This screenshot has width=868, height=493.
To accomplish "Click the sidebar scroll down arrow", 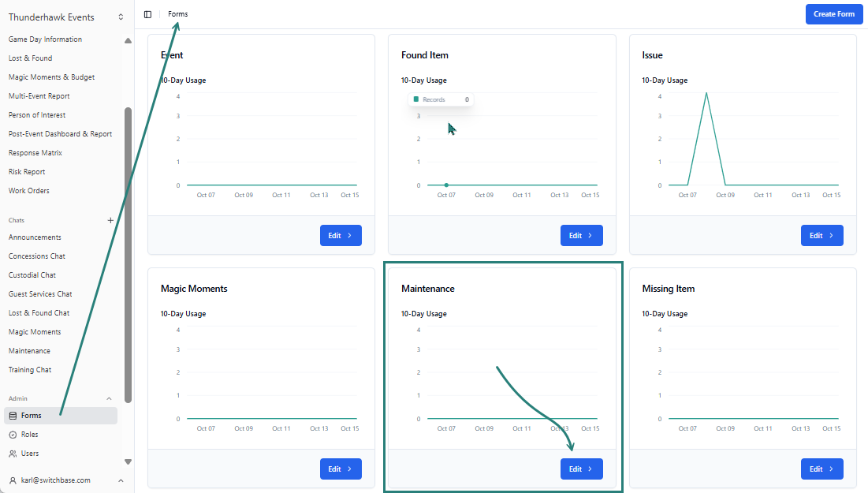I will click(x=129, y=461).
